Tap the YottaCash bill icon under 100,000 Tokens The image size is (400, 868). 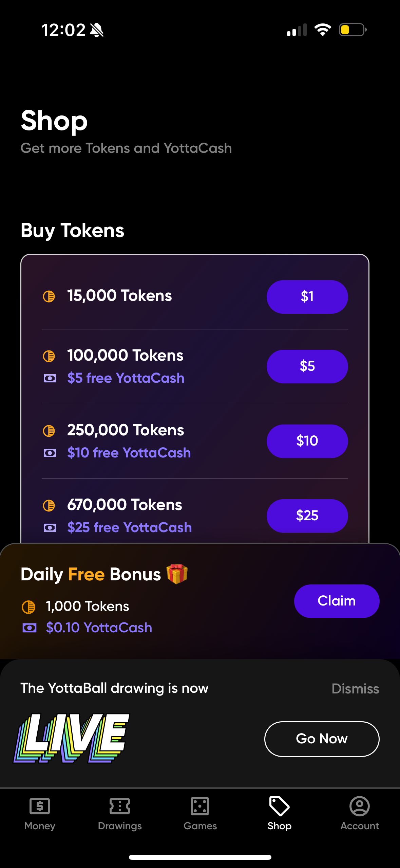click(x=50, y=378)
